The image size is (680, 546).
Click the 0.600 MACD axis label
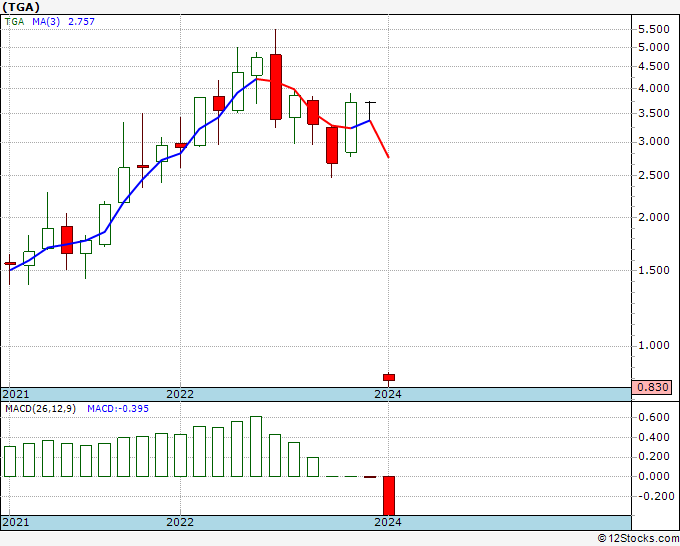point(654,418)
